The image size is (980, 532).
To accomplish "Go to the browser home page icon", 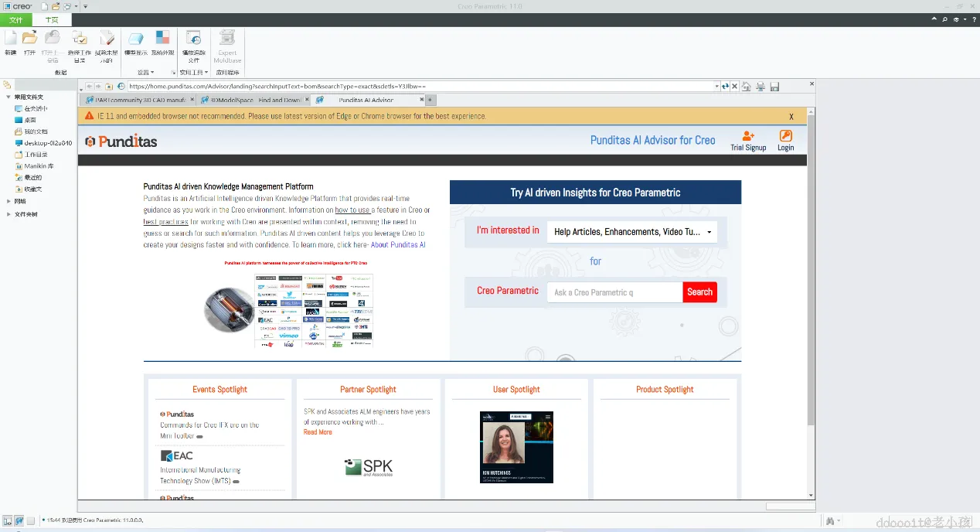I will [746, 87].
